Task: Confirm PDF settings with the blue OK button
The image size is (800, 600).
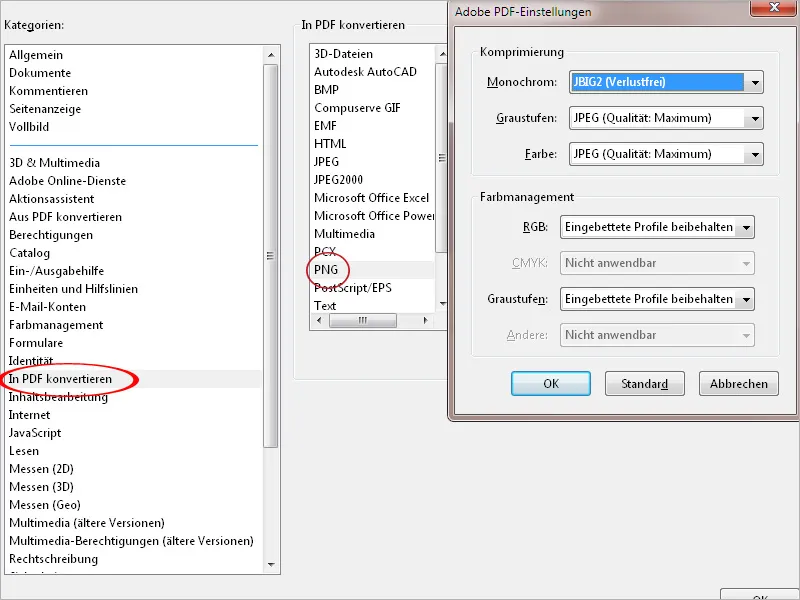Action: click(x=551, y=384)
